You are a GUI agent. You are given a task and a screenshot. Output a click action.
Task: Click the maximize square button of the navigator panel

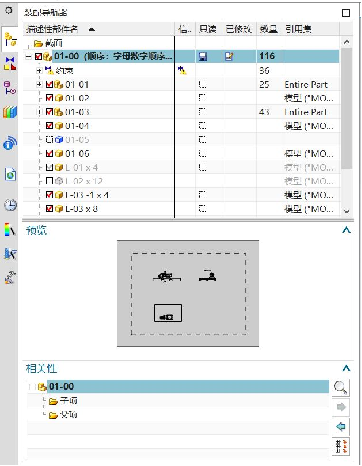pyautogui.click(x=346, y=13)
